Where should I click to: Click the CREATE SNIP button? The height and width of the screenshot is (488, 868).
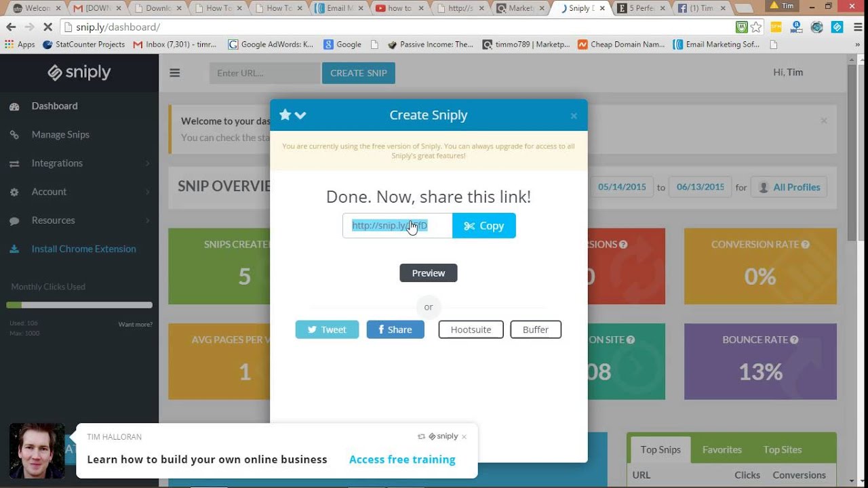359,73
